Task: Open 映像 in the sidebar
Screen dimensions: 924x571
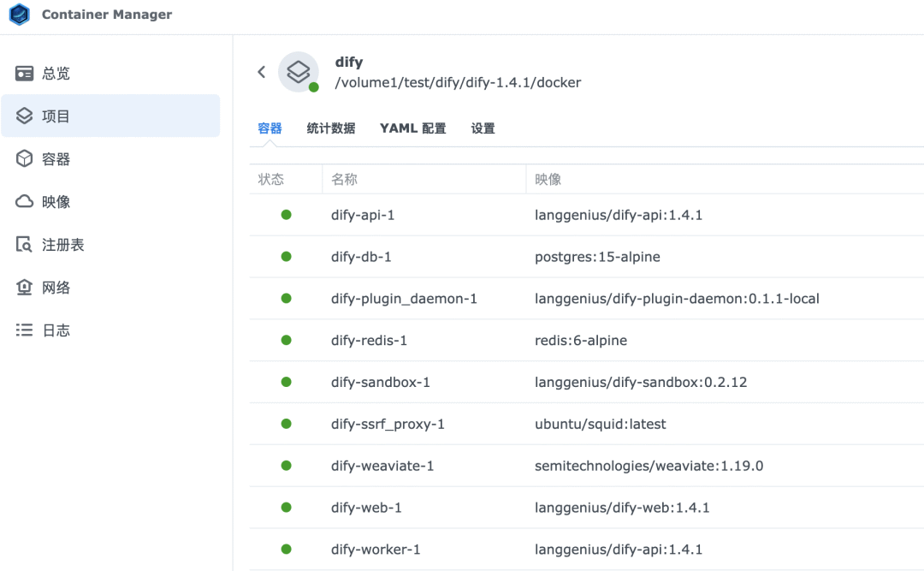Action: pyautogui.click(x=110, y=202)
